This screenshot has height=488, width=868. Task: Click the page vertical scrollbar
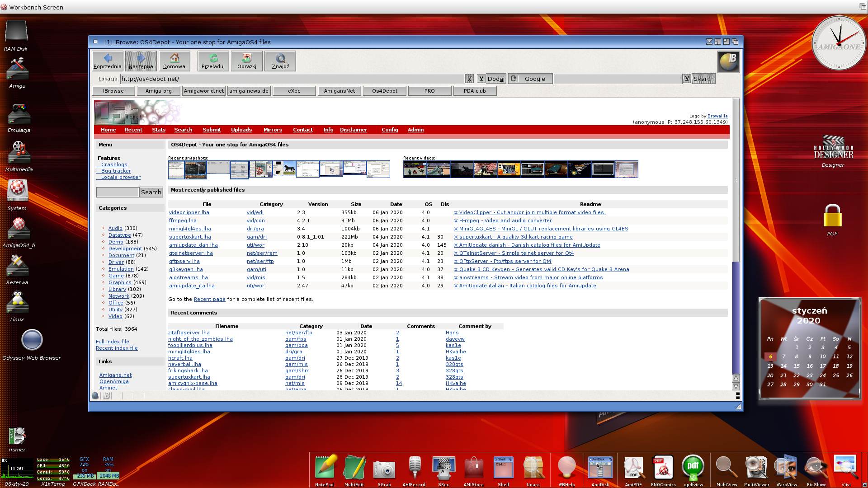pyautogui.click(x=736, y=235)
